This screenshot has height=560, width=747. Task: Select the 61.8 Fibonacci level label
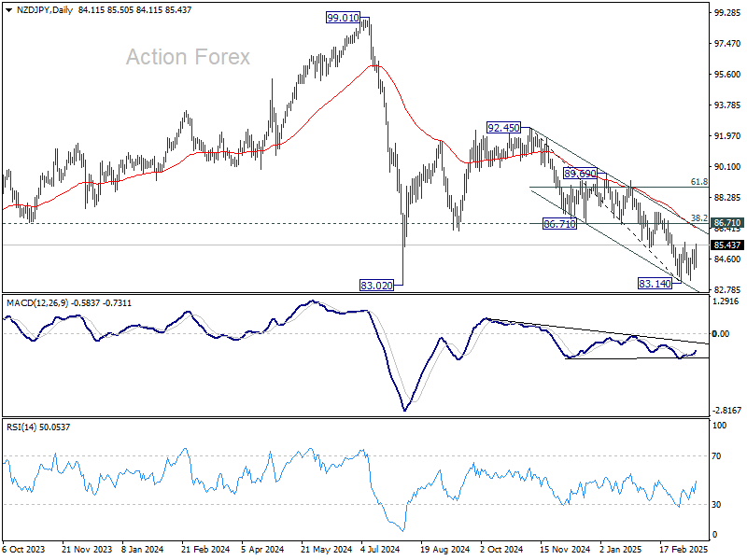click(x=698, y=182)
